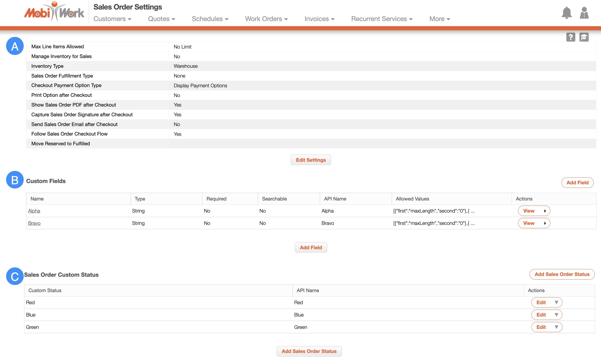This screenshot has width=601, height=364.
Task: Click the Edit Settings button
Action: pyautogui.click(x=311, y=160)
